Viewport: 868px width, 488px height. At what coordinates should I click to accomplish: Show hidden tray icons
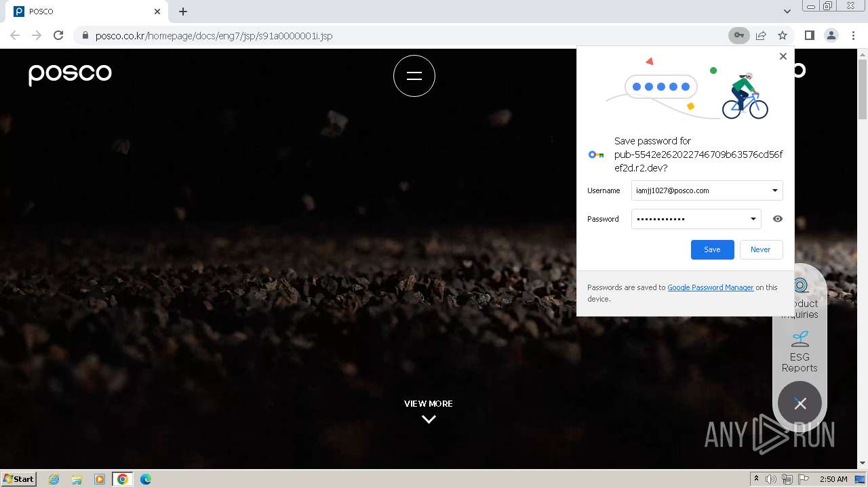tap(756, 479)
